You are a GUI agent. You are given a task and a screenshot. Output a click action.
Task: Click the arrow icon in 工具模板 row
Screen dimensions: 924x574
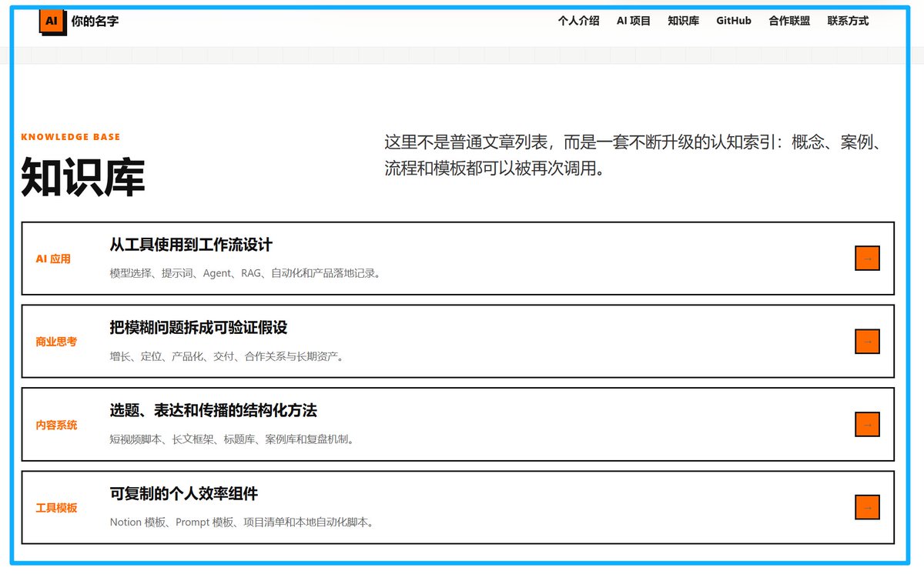tap(867, 508)
